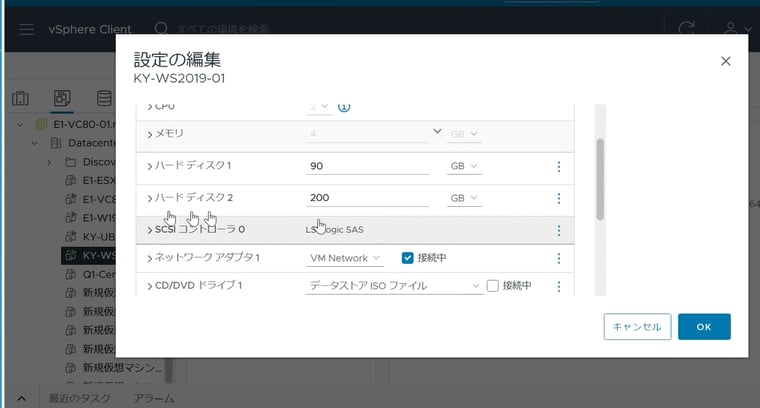Expand the ネットワーク アダプタ 1 row
Screen dimensions: 760x408
click(149, 258)
